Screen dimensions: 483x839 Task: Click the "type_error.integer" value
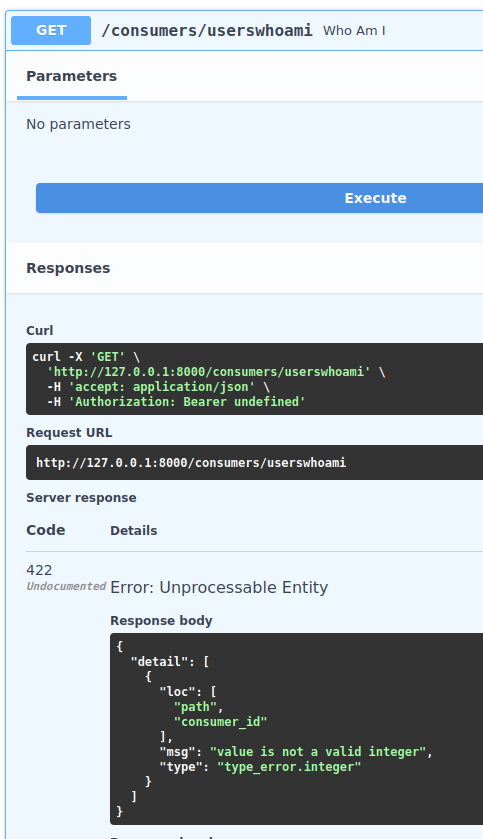pyautogui.click(x=289, y=767)
